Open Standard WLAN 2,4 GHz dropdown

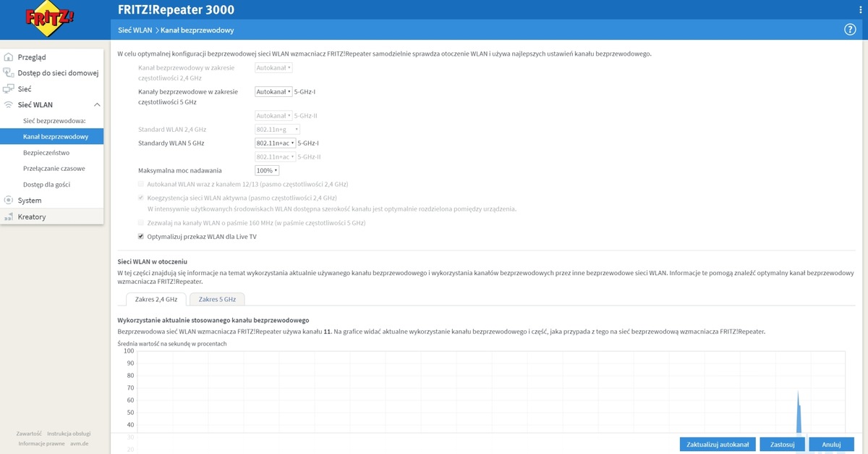[277, 130]
